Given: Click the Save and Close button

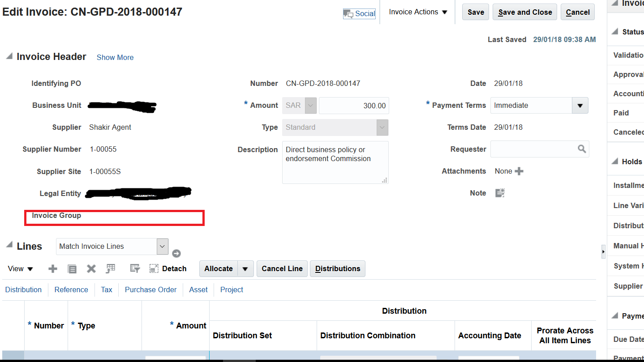Looking at the screenshot, I should 524,12.
